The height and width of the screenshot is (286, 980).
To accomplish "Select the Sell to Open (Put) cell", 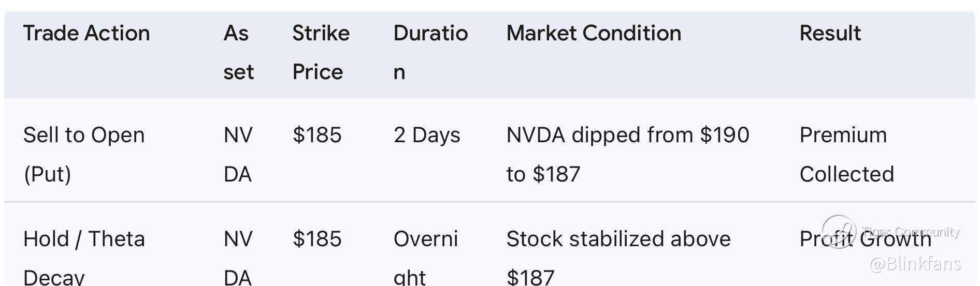I will (84, 154).
